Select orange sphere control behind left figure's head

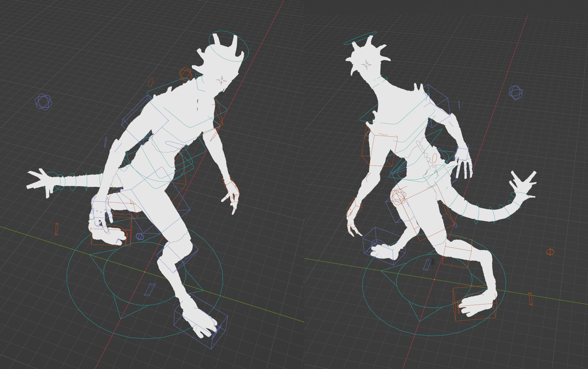coord(186,74)
